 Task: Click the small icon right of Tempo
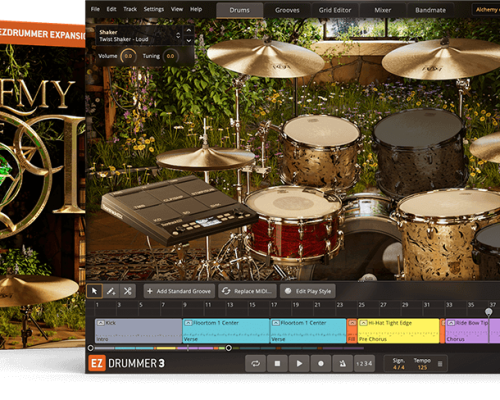(x=440, y=364)
